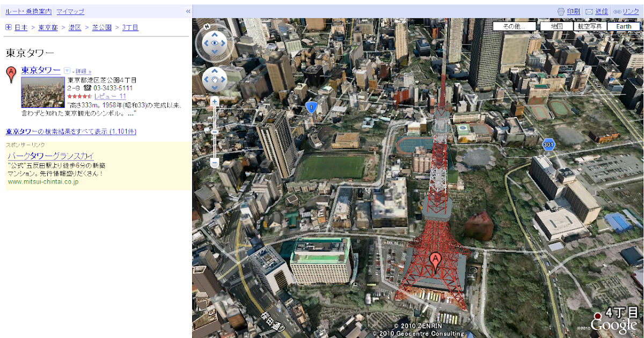The height and width of the screenshot is (338, 644).
Task: Click the リンク link button
Action: click(x=631, y=11)
